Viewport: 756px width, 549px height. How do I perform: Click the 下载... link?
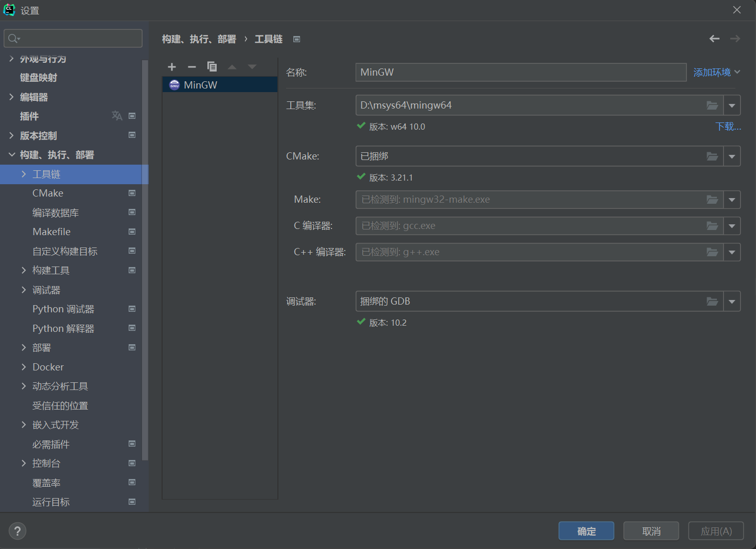pyautogui.click(x=728, y=127)
